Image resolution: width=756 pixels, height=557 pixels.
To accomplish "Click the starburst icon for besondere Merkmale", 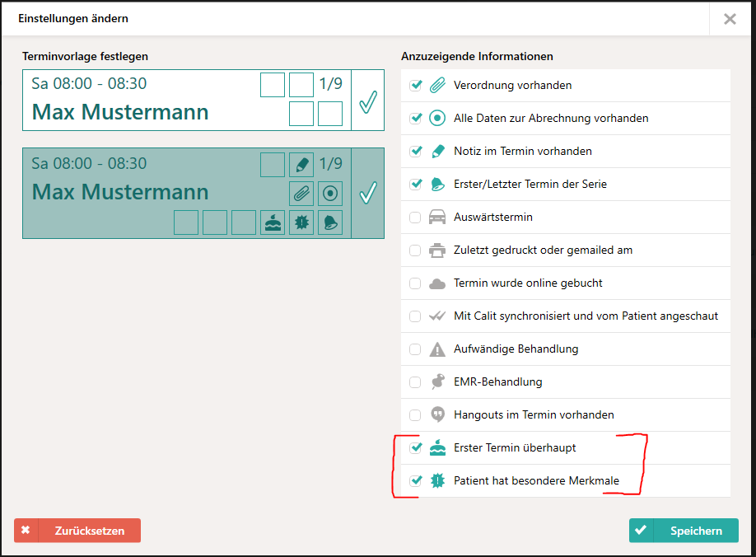I will click(x=437, y=481).
